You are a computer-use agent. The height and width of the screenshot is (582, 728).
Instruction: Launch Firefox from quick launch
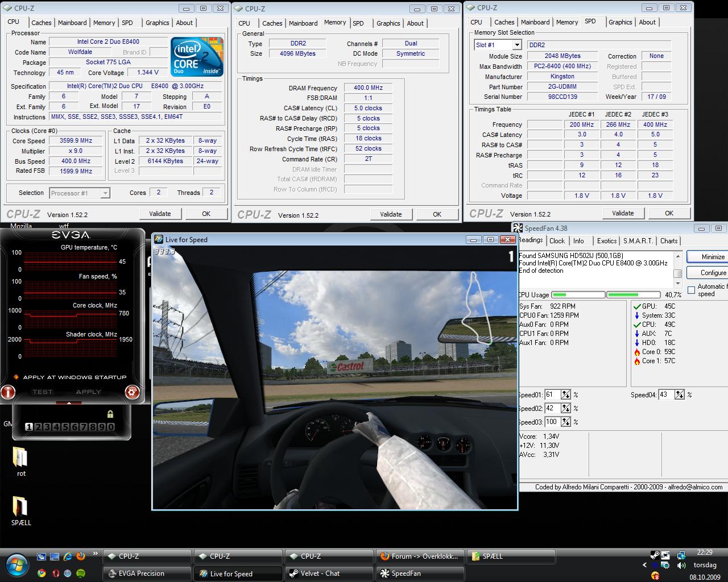point(81,556)
